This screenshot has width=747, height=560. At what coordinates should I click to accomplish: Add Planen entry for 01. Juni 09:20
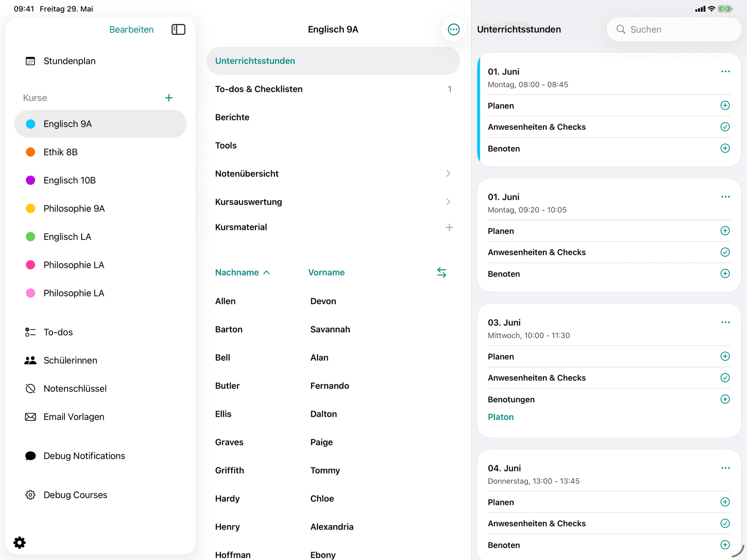(x=725, y=231)
